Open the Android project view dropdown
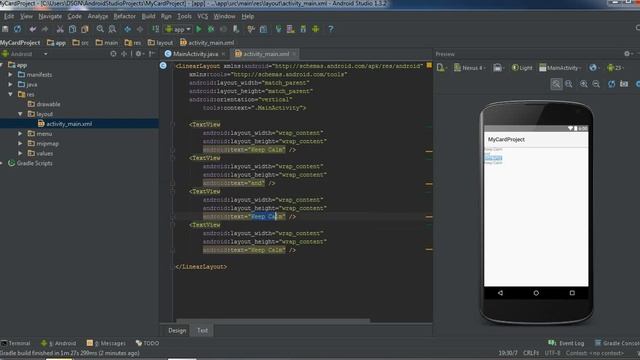 pyautogui.click(x=24, y=54)
